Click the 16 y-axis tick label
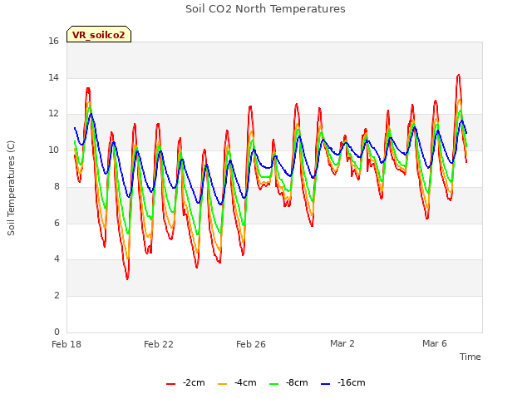 click(53, 42)
